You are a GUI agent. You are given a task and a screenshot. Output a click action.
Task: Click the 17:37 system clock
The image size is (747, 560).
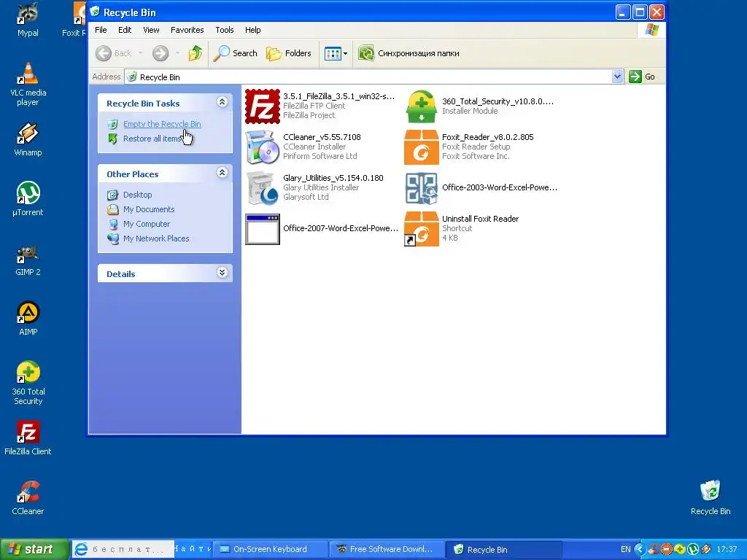pyautogui.click(x=727, y=549)
